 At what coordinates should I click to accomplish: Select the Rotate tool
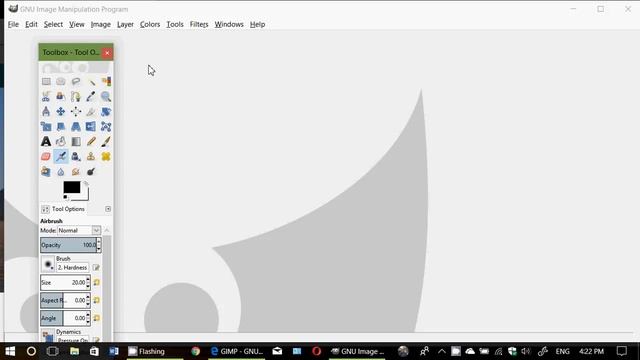[106, 111]
